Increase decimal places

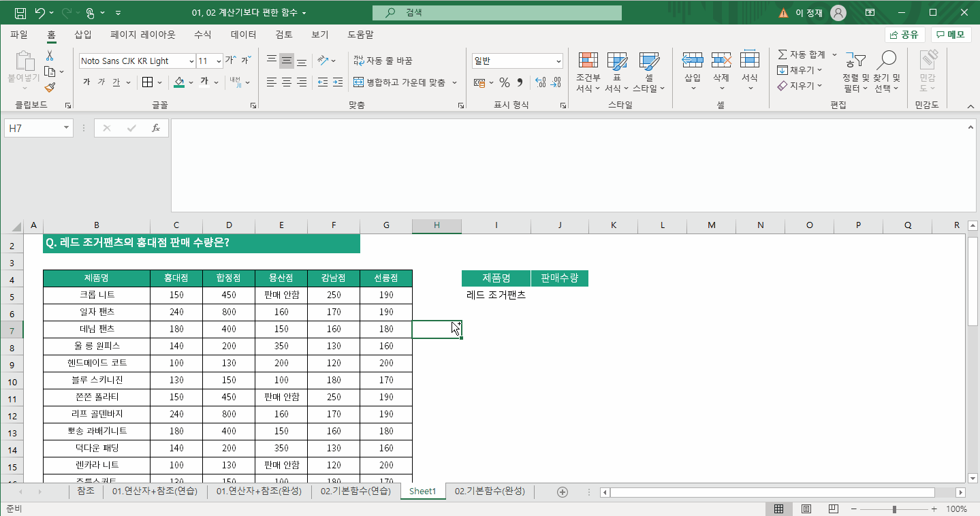(541, 82)
